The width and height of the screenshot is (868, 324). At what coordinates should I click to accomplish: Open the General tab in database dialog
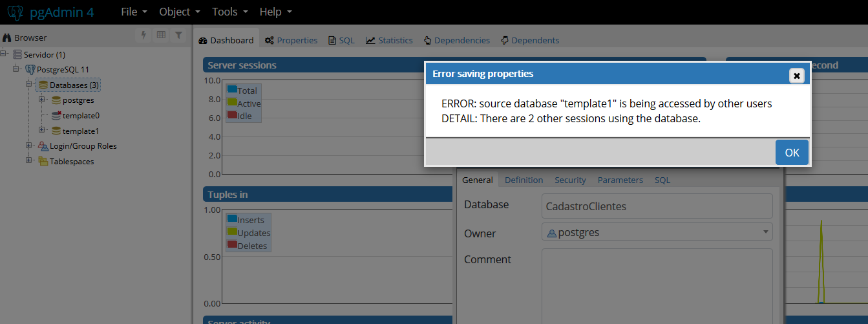tap(478, 180)
